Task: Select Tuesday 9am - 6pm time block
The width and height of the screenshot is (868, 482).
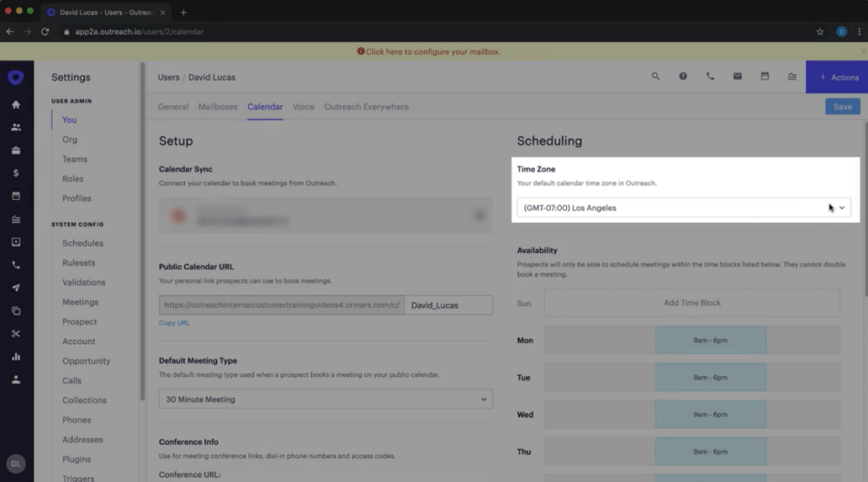Action: [711, 378]
